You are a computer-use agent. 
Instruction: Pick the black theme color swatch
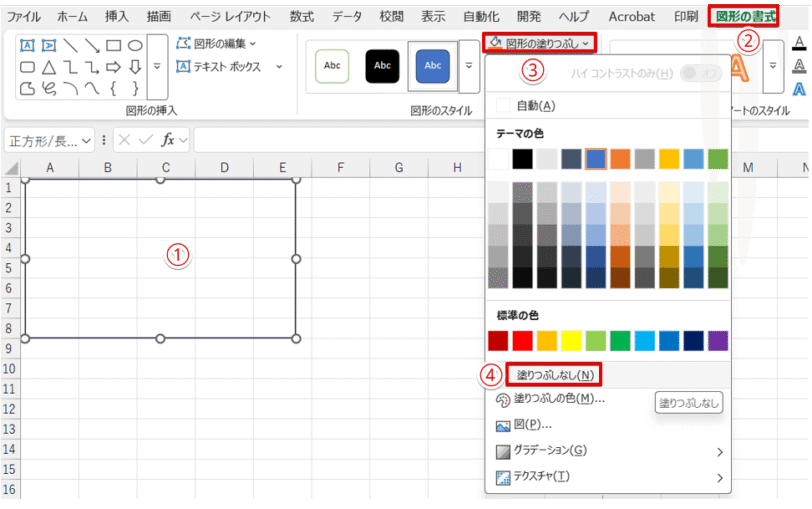pos(523,159)
